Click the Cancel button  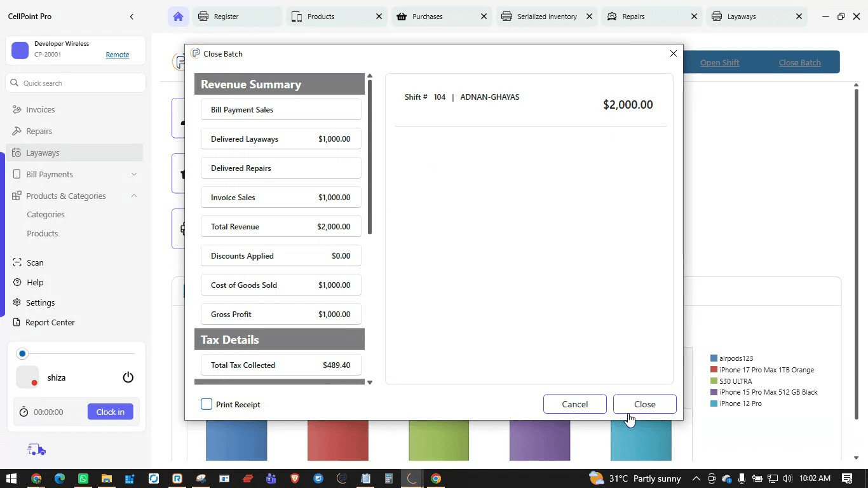574,404
